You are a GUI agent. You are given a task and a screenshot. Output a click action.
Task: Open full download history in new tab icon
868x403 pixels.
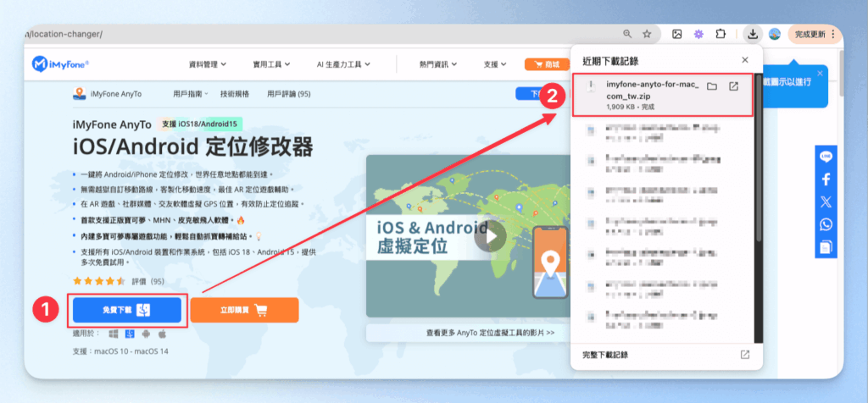(x=745, y=355)
